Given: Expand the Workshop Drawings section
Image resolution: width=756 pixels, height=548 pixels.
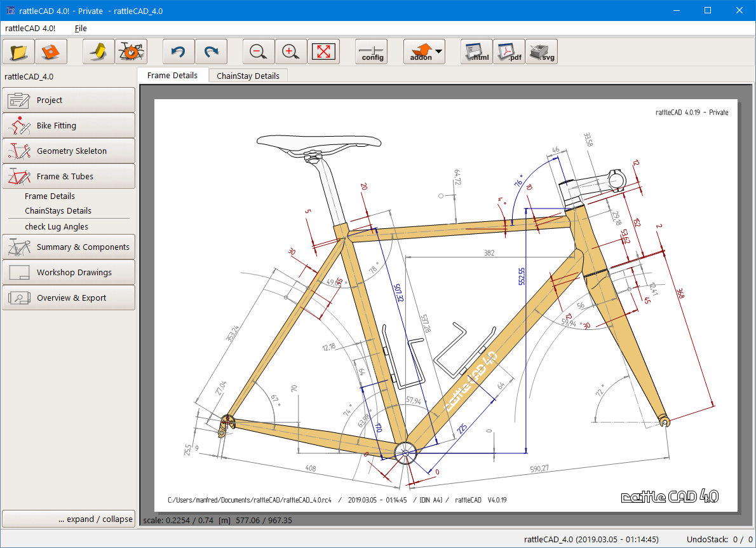Looking at the screenshot, I should point(69,273).
